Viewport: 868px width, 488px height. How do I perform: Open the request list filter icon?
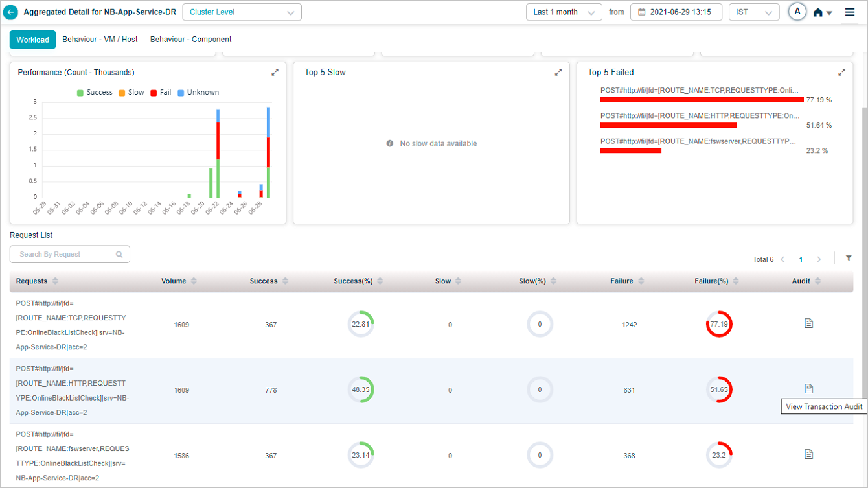[x=849, y=259]
